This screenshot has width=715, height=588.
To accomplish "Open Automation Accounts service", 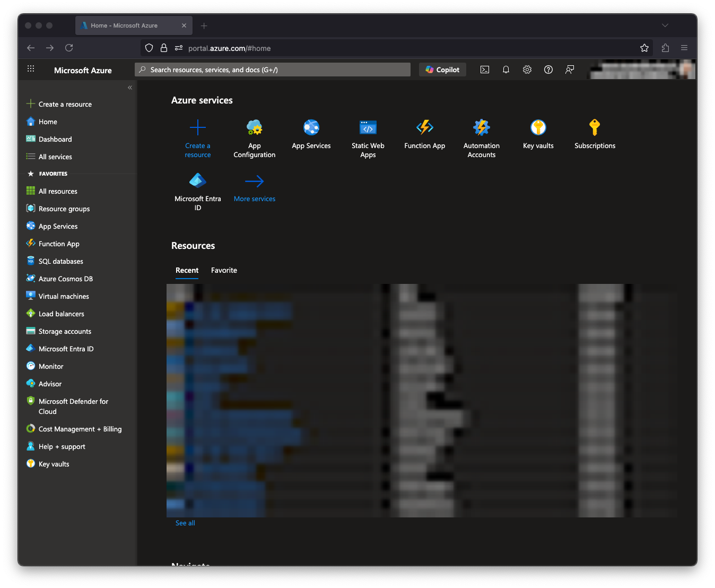I will click(481, 138).
